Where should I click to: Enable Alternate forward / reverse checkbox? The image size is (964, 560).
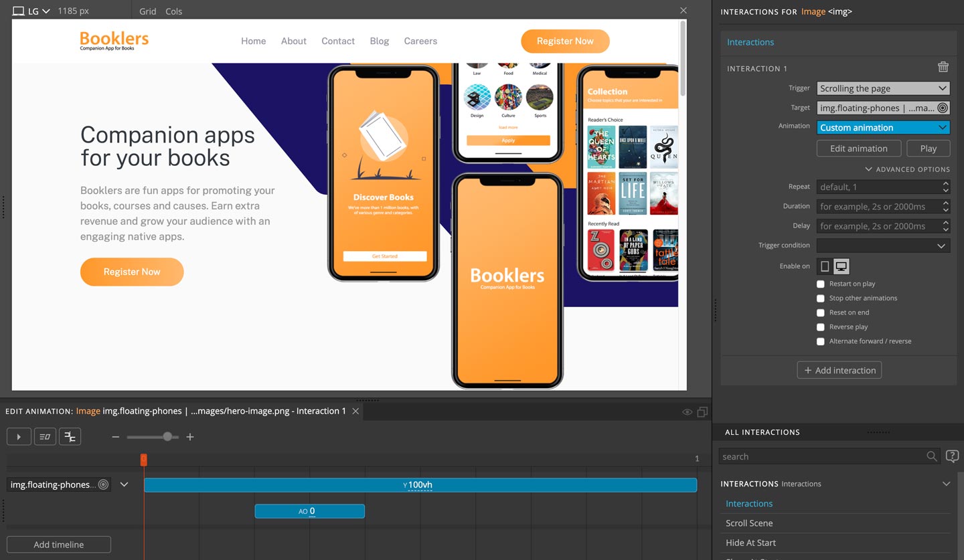821,341
